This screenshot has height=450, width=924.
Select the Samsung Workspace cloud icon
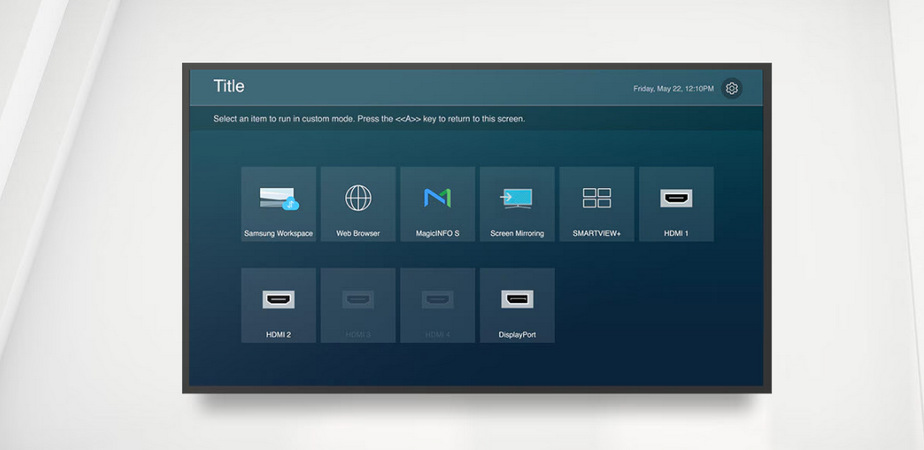click(279, 198)
